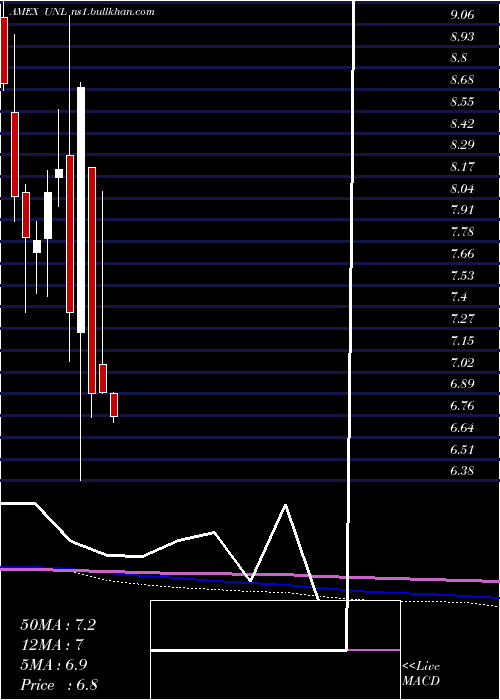Click the 6.51 price axis label

coord(462,450)
